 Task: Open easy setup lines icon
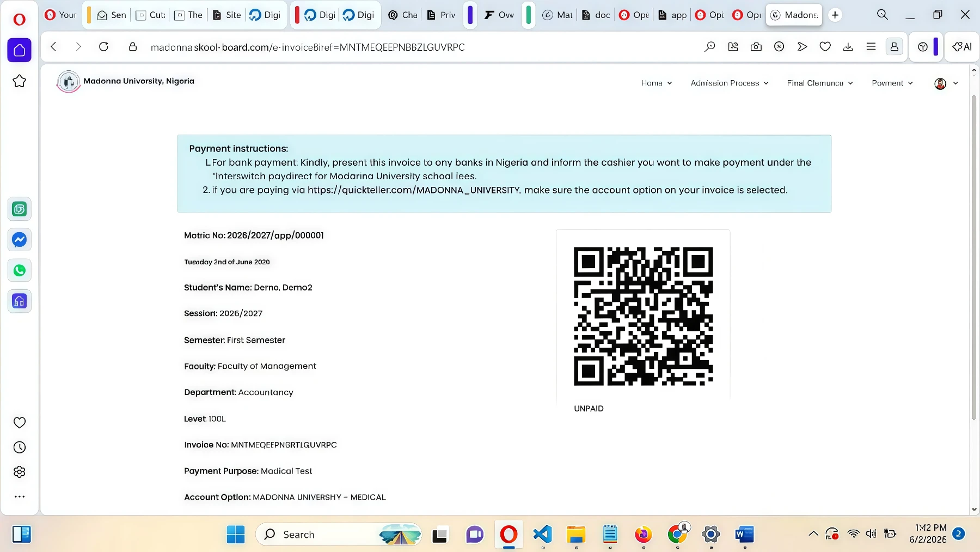871,47
